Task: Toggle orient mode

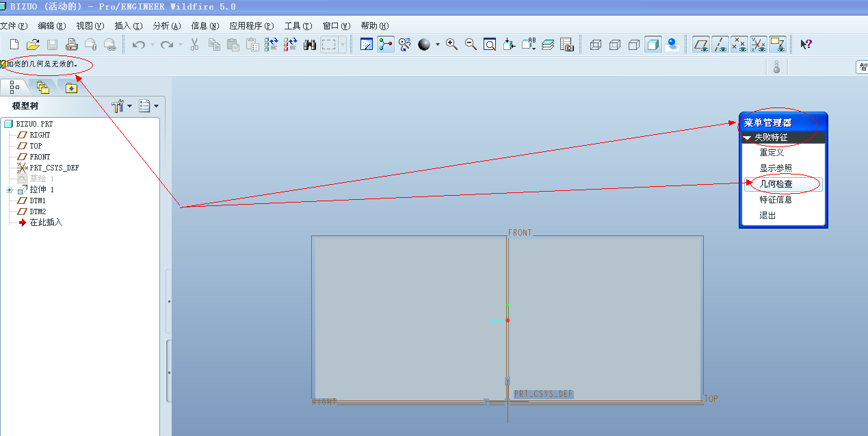Action: 405,44
